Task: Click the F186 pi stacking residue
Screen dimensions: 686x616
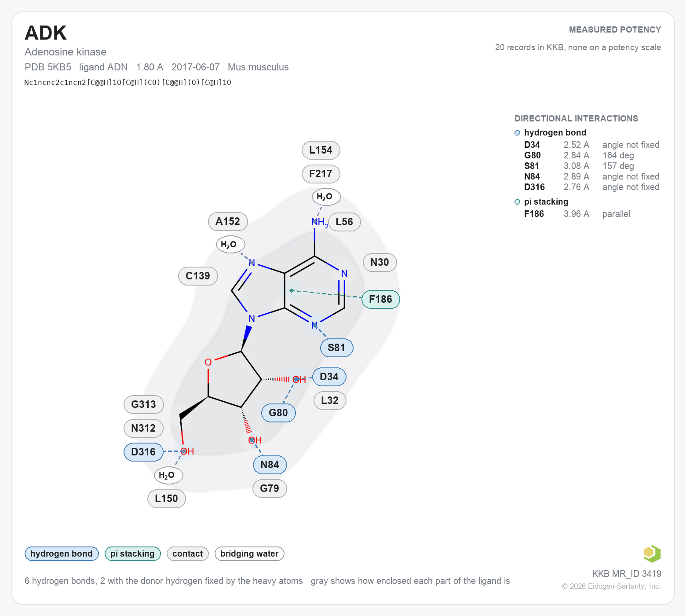Action: coord(380,299)
